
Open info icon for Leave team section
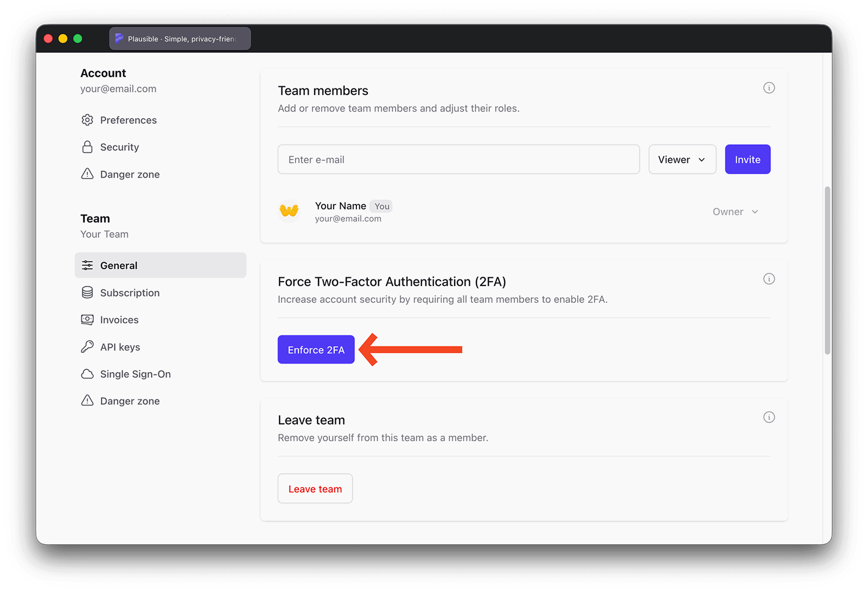pyautogui.click(x=769, y=417)
